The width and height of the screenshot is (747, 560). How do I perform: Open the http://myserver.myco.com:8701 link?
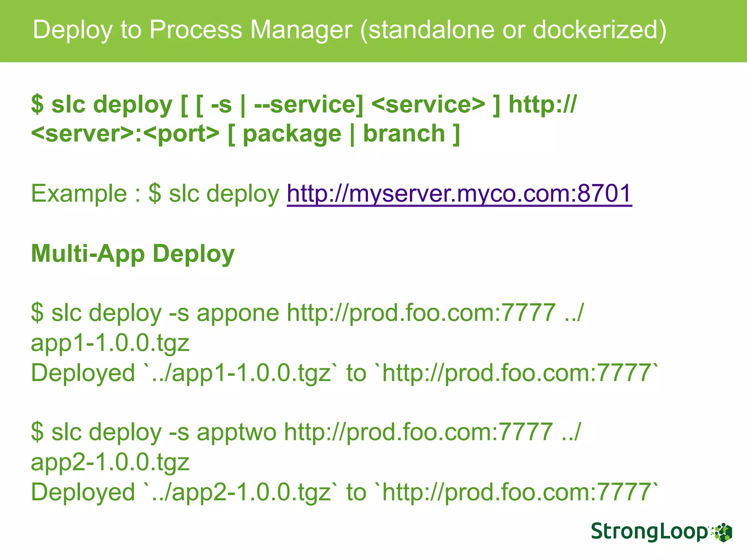pyautogui.click(x=459, y=194)
